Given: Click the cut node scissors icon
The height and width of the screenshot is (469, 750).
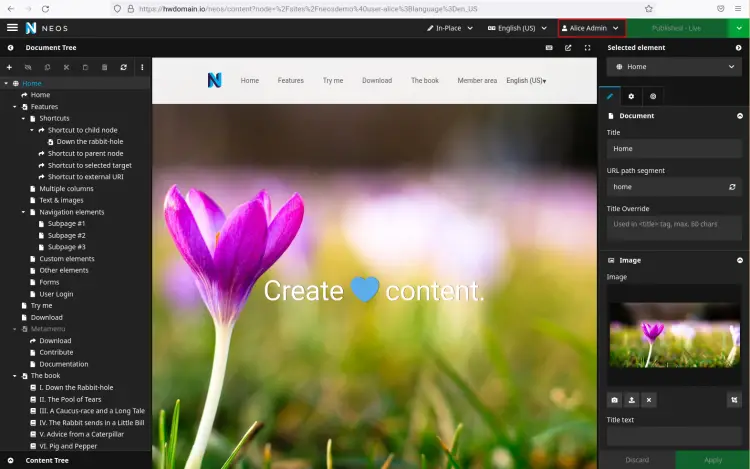Looking at the screenshot, I should [66, 67].
